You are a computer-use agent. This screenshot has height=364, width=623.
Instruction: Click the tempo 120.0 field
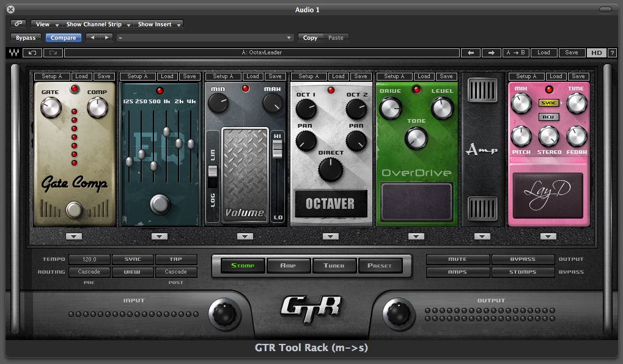[89, 260]
